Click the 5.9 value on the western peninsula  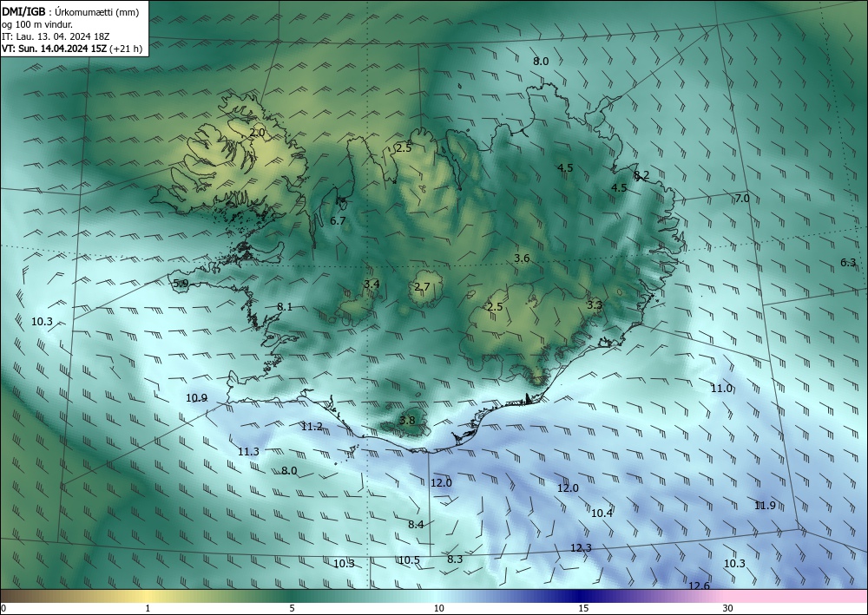pos(181,284)
